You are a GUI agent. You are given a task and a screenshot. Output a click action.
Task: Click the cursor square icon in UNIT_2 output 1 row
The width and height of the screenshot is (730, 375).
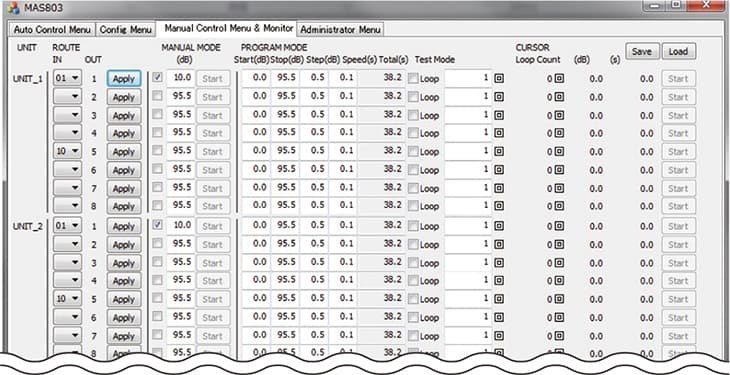[x=560, y=226]
